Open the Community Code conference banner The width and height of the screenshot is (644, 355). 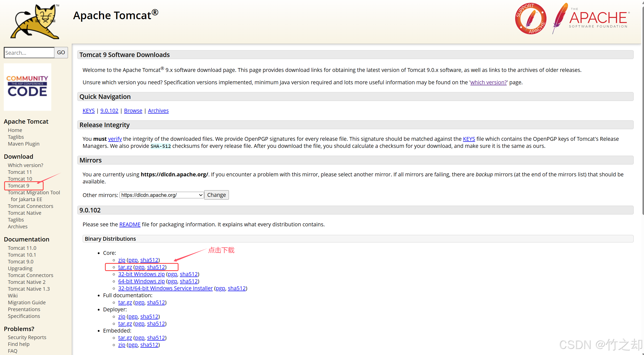click(28, 87)
